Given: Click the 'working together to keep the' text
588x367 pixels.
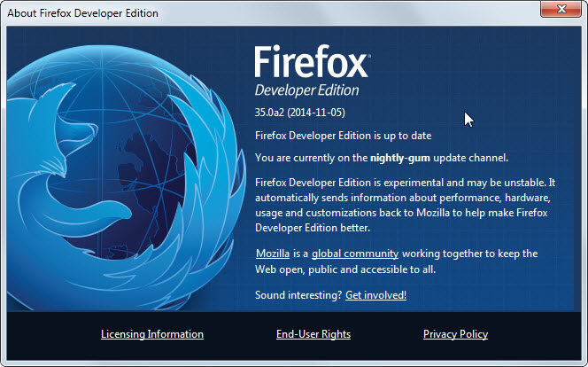Looking at the screenshot, I should 470,254.
